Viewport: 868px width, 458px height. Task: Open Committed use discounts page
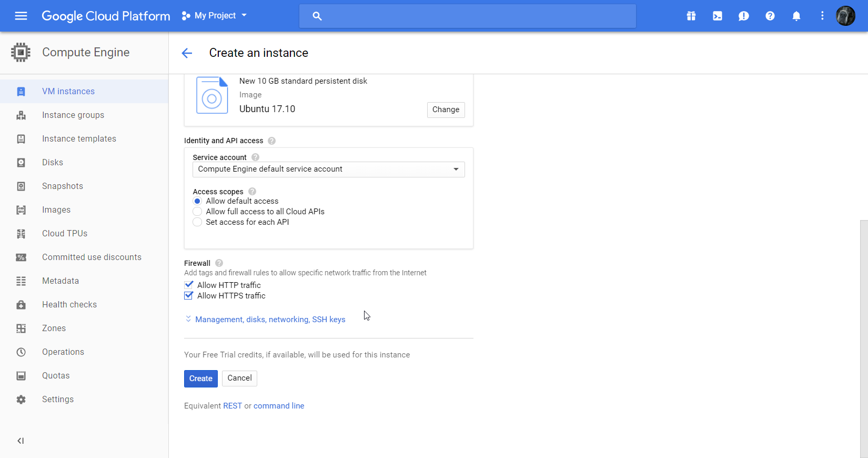coord(92,257)
